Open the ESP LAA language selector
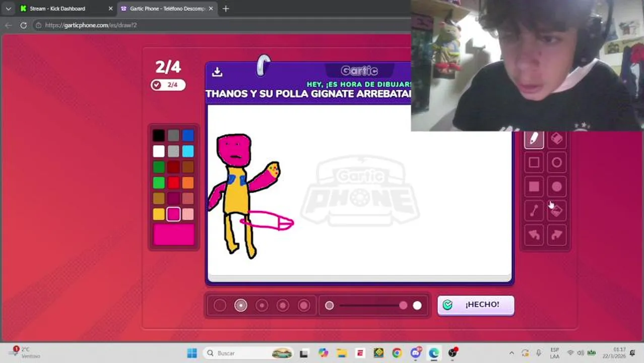 tap(555, 353)
